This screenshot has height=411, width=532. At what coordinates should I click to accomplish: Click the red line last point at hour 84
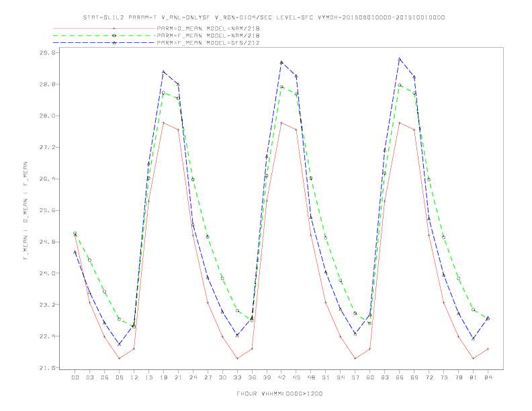488,349
